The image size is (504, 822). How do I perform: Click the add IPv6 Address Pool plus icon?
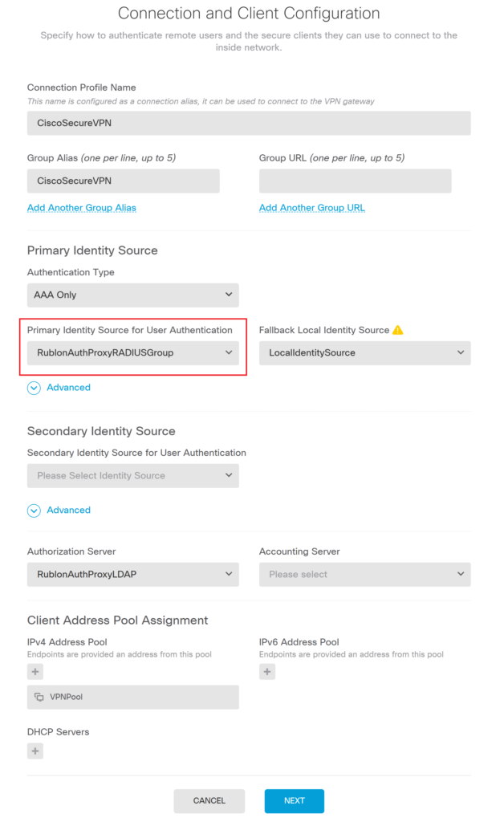[266, 671]
